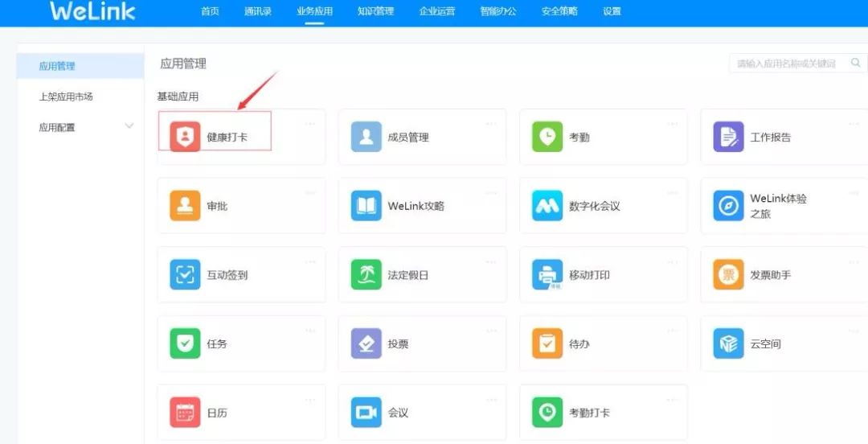This screenshot has width=868, height=444.
Task: Open the 审批 app icon
Action: coord(185,206)
